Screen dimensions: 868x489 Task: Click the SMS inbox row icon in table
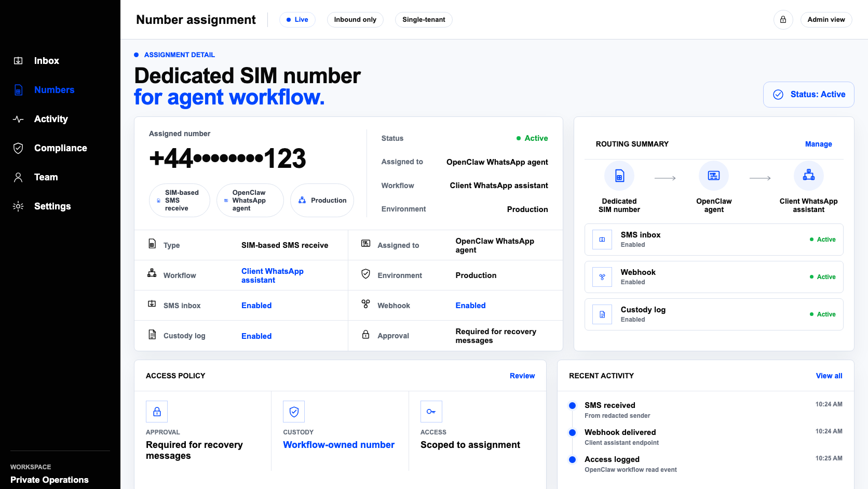pyautogui.click(x=152, y=303)
